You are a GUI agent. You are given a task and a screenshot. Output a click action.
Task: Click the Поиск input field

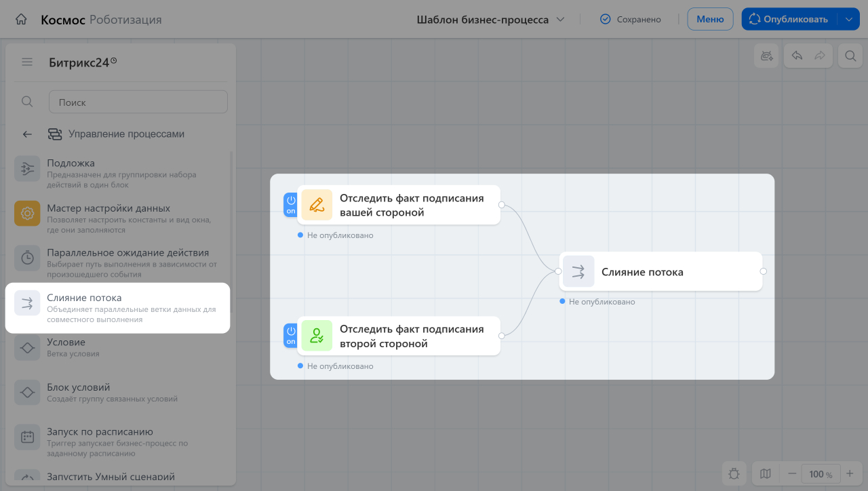coord(138,102)
